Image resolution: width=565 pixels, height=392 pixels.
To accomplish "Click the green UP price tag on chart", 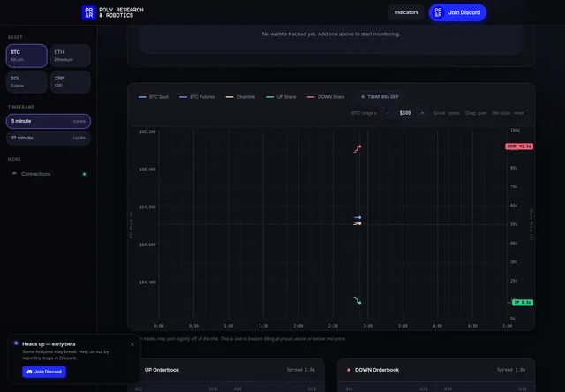I will 523,303.
